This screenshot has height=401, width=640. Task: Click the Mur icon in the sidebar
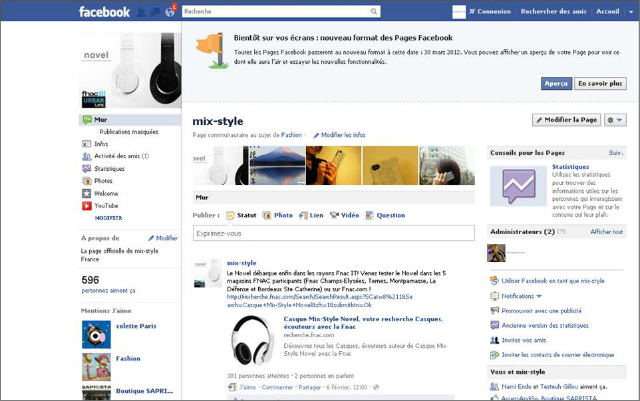tap(87, 120)
